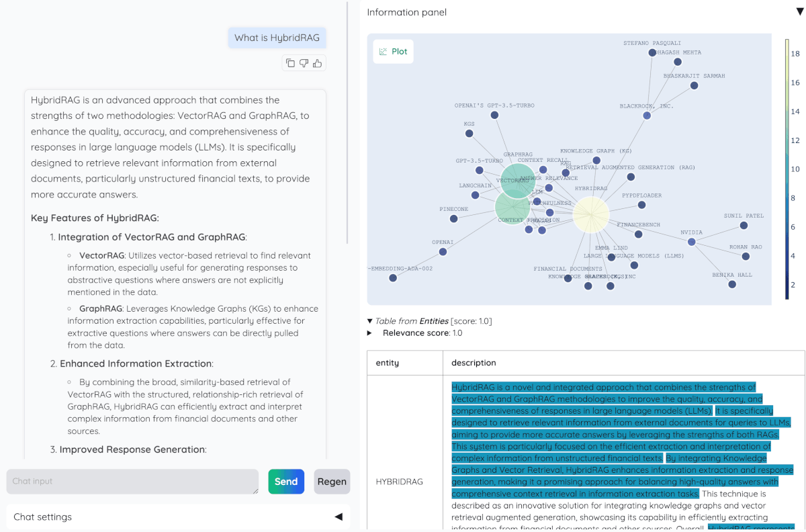Click the Information panel header
The width and height of the screenshot is (806, 532).
406,11
